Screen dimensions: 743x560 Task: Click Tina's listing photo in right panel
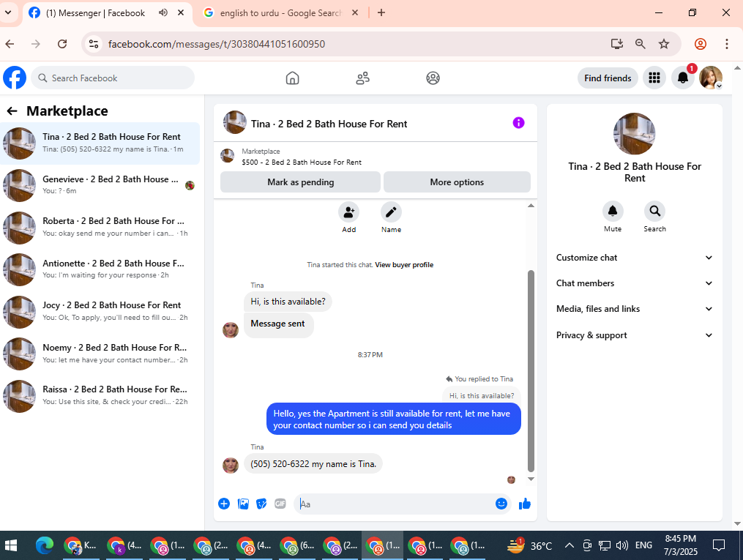(634, 134)
